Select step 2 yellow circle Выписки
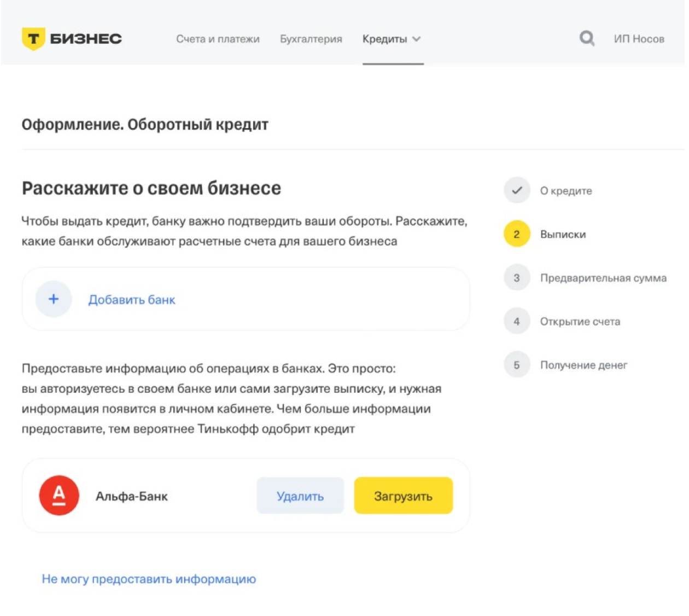689x616 pixels. (517, 234)
